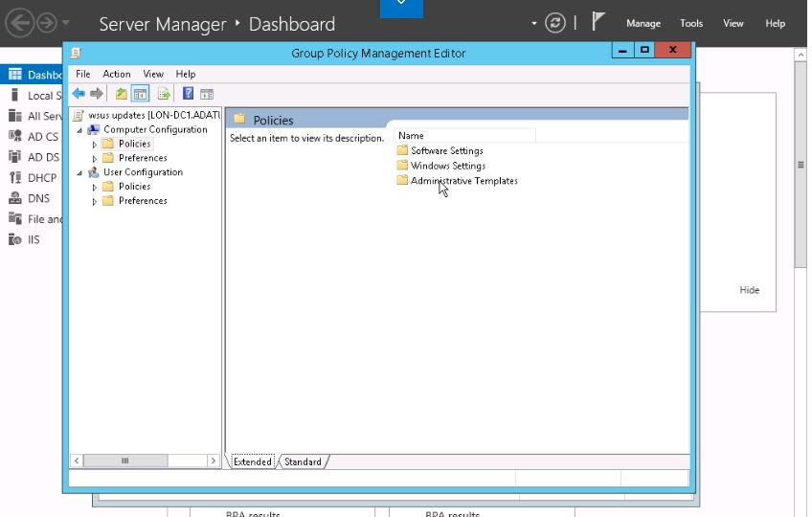Switch to the Extended tab
Image resolution: width=812 pixels, height=517 pixels.
coord(252,461)
